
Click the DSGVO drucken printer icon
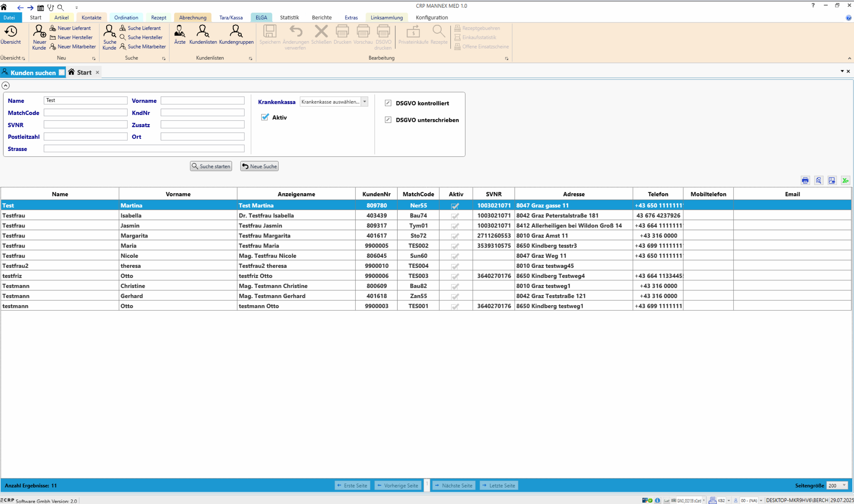383,37
